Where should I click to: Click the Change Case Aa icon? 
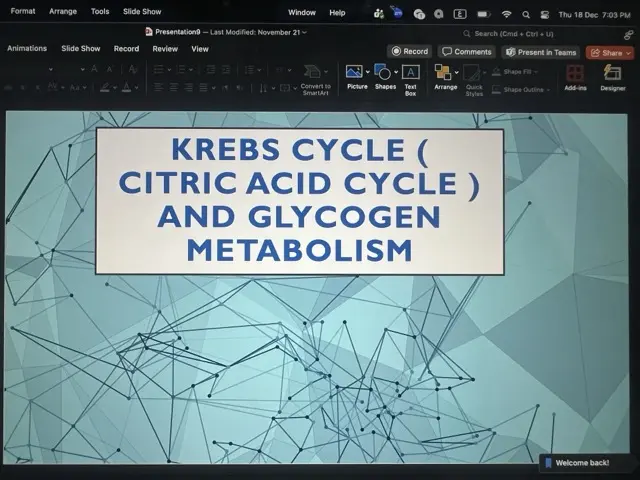click(75, 87)
